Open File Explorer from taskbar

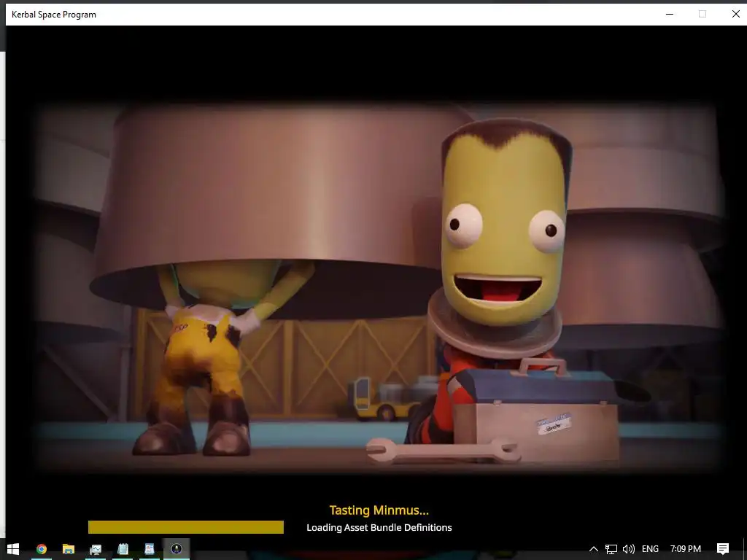(69, 549)
